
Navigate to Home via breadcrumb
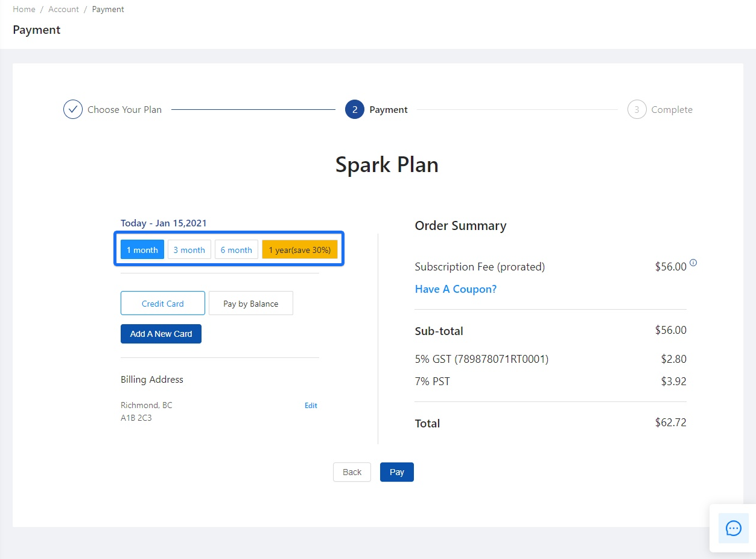point(24,9)
